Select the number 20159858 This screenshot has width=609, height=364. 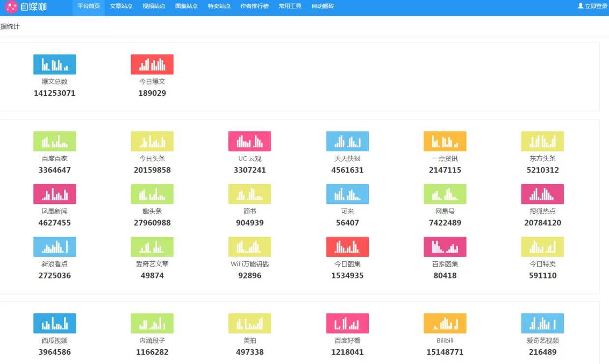coord(152,170)
